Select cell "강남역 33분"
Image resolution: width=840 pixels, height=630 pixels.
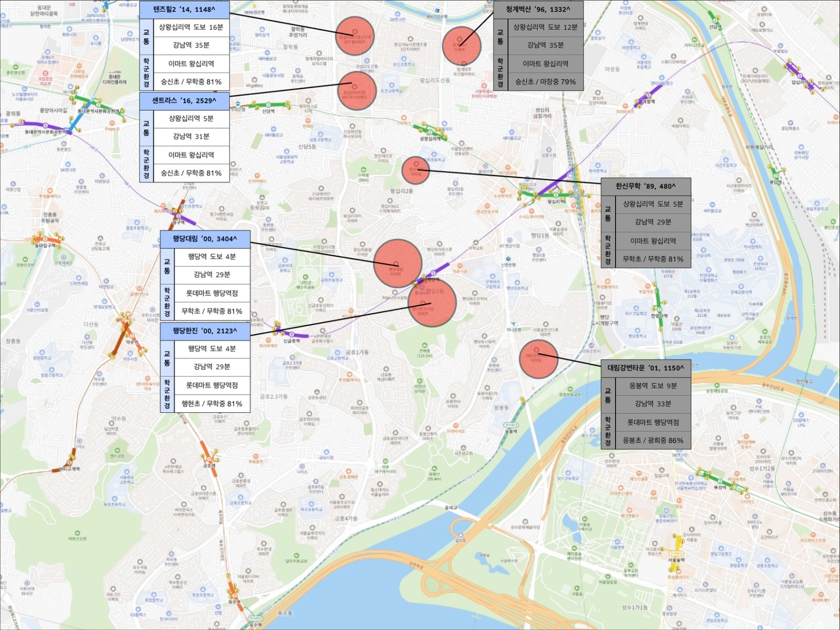click(x=653, y=404)
